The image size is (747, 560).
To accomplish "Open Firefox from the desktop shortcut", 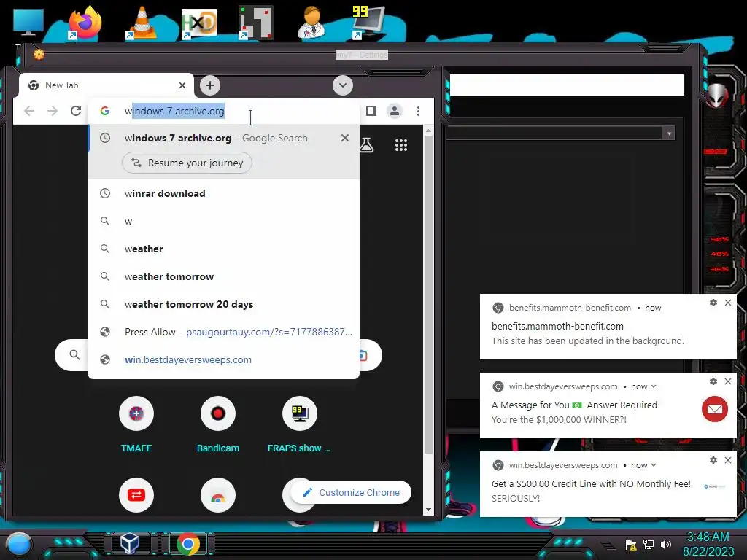I will click(x=85, y=22).
